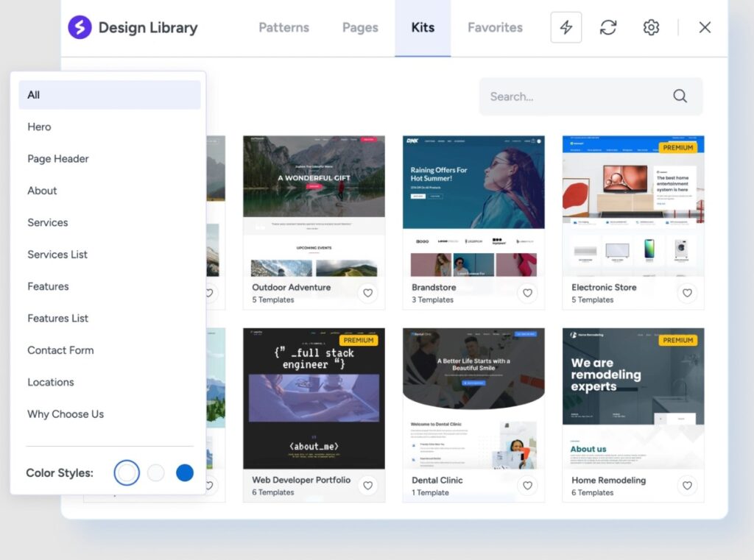Screen dimensions: 754x560
Task: Click the sync refresh icon
Action: tap(608, 28)
